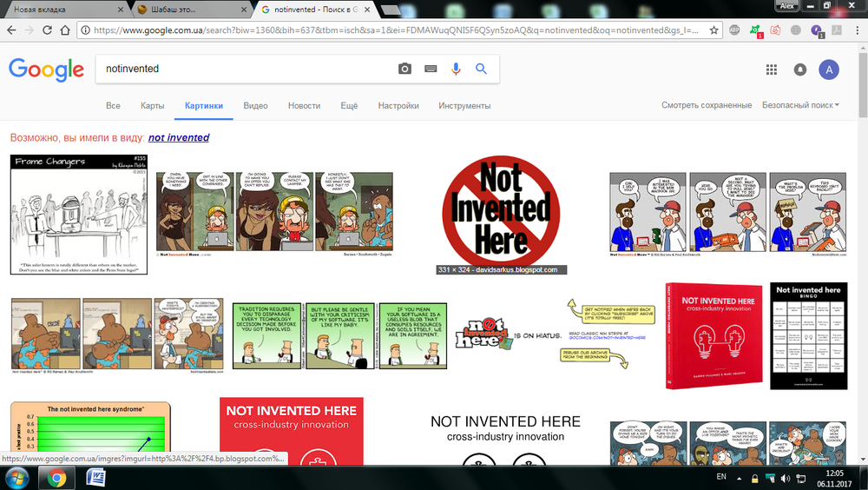Viewport: 868px width, 490px height.
Task: Go to Google homepage via logo
Action: 47,70
